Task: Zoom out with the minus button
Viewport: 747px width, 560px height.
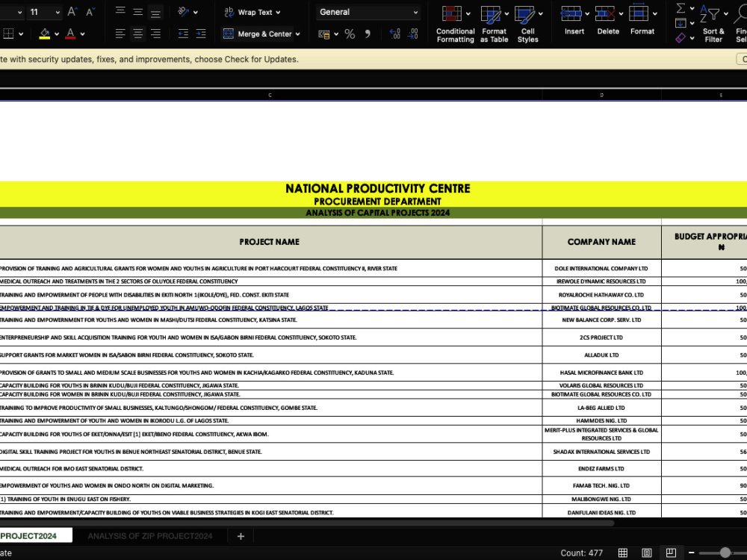Action: [x=691, y=553]
